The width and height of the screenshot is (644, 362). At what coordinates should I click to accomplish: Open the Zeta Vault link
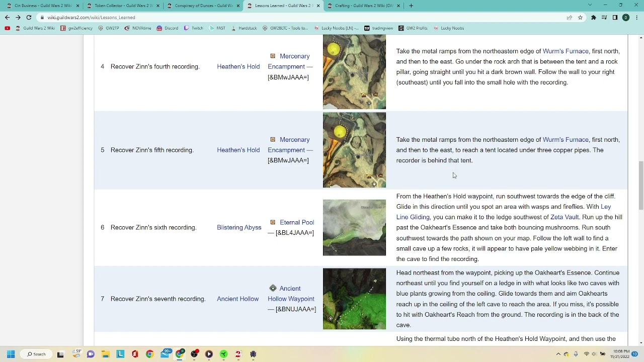(565, 217)
